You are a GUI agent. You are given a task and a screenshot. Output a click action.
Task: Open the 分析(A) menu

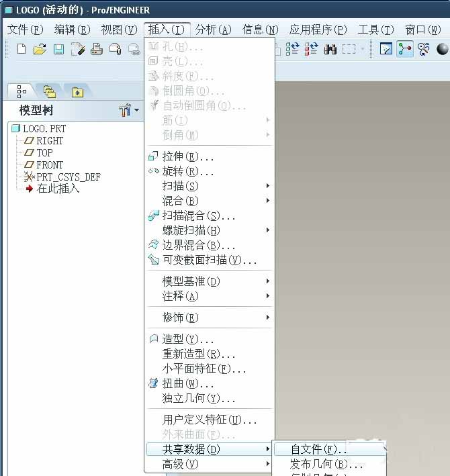pos(214,30)
